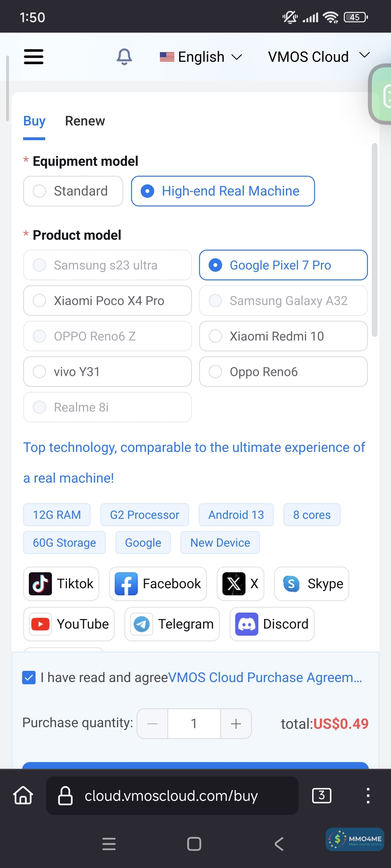Switch to the Renew tab
This screenshot has width=391, height=868.
pos(85,121)
